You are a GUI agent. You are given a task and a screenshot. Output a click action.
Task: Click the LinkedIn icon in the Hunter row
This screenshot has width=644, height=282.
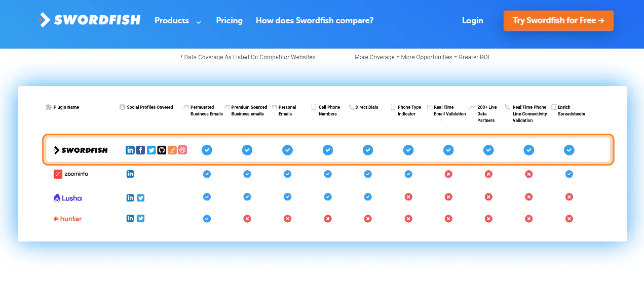[130, 218]
